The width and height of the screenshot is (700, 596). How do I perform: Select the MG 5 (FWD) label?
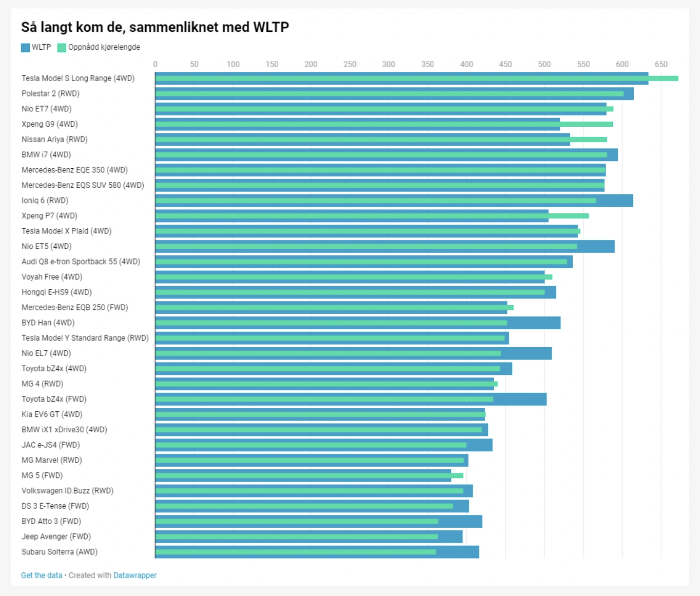42,475
